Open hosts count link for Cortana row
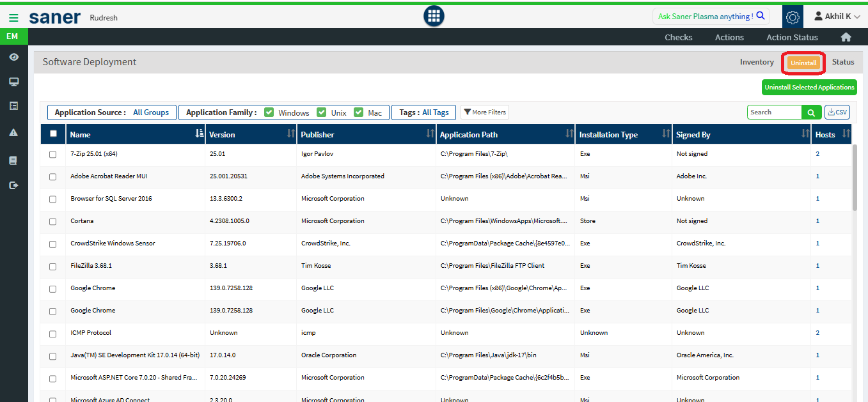Image resolution: width=868 pixels, height=402 pixels. click(x=817, y=221)
